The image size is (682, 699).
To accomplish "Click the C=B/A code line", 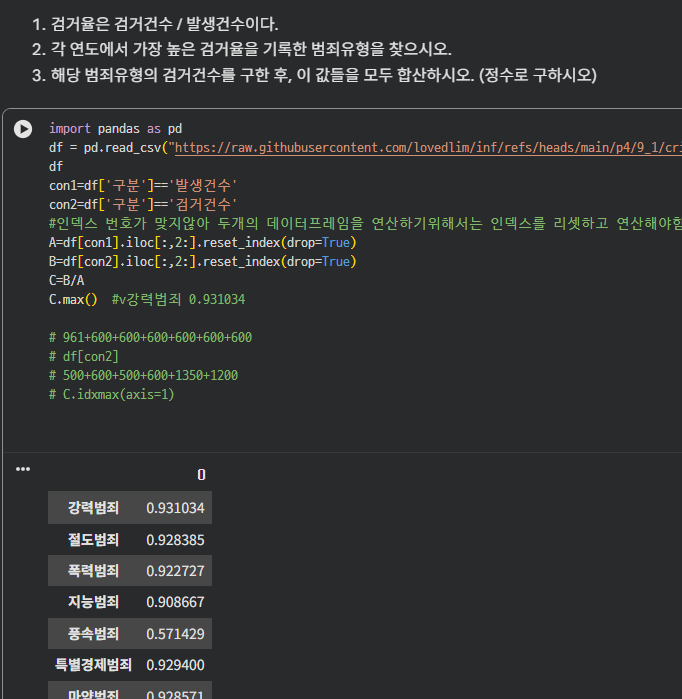I will click(66, 280).
